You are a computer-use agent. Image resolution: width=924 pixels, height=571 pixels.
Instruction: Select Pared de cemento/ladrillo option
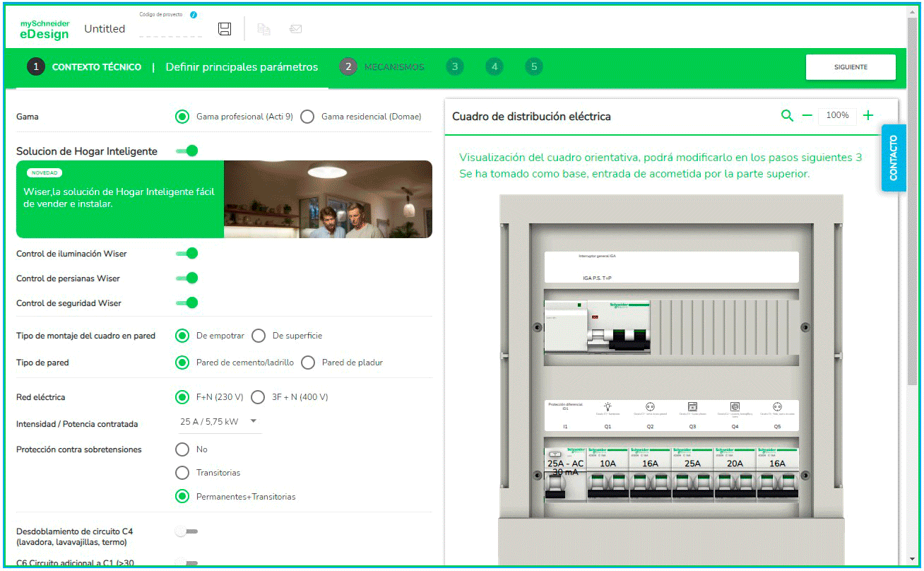pyautogui.click(x=182, y=362)
